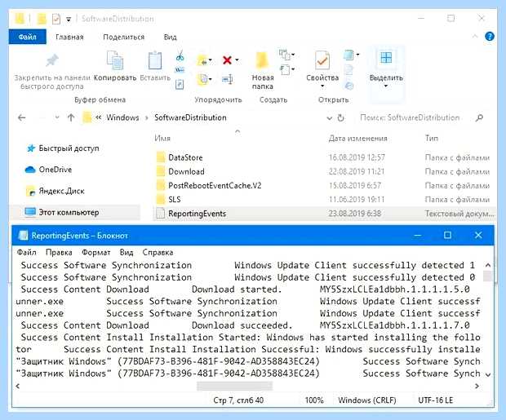Click the search magnifier icon
506x420 pixels.
[x=479, y=117]
